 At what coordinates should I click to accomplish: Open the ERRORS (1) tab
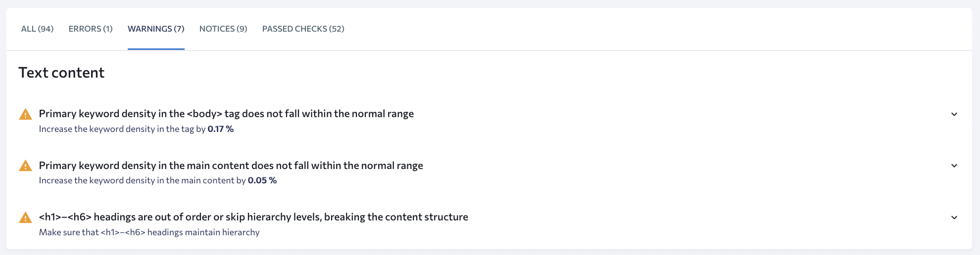[x=91, y=29]
